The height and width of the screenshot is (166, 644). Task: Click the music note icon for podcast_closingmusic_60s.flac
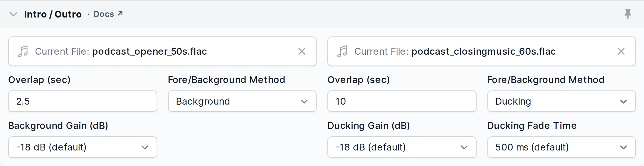coord(342,51)
